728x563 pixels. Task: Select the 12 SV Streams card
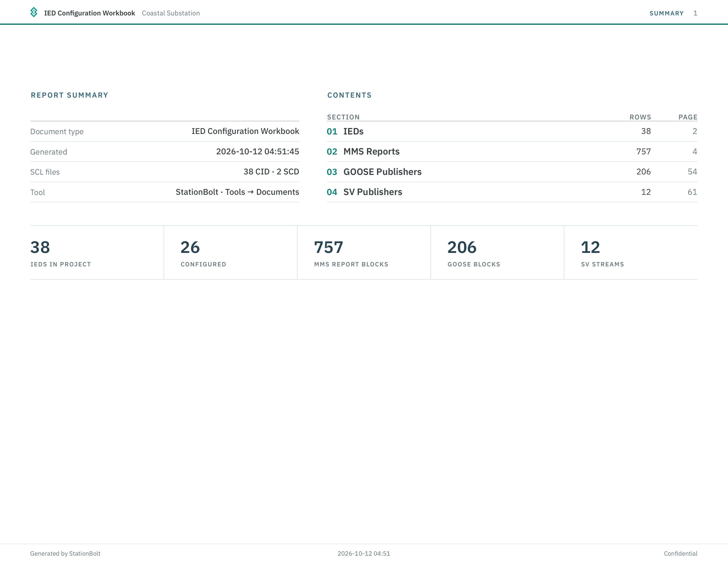click(x=631, y=252)
